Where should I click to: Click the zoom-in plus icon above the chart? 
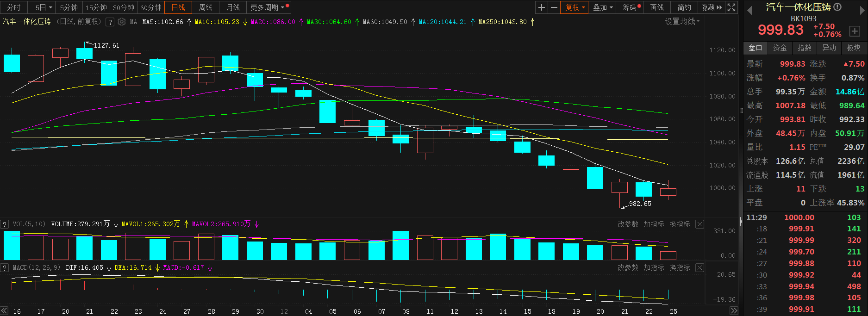pos(542,7)
